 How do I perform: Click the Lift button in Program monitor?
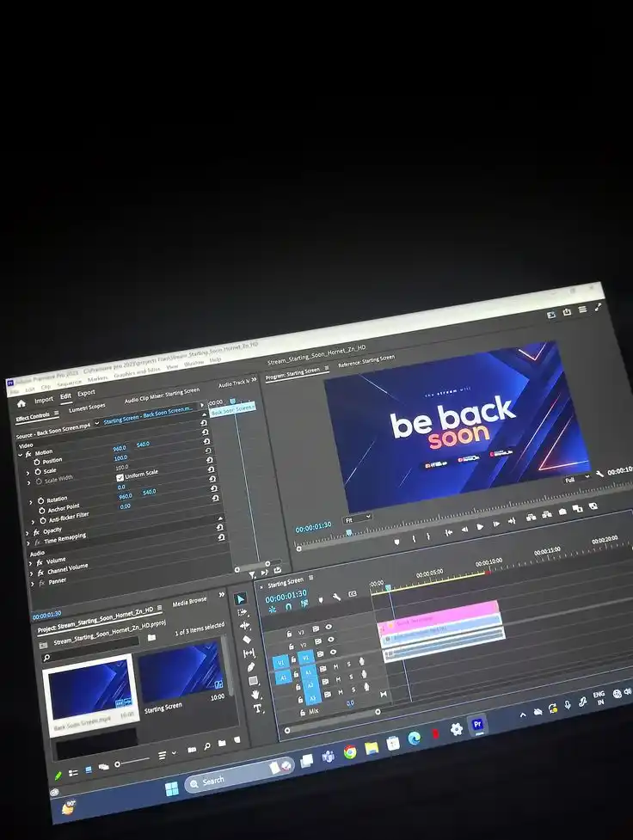(531, 517)
